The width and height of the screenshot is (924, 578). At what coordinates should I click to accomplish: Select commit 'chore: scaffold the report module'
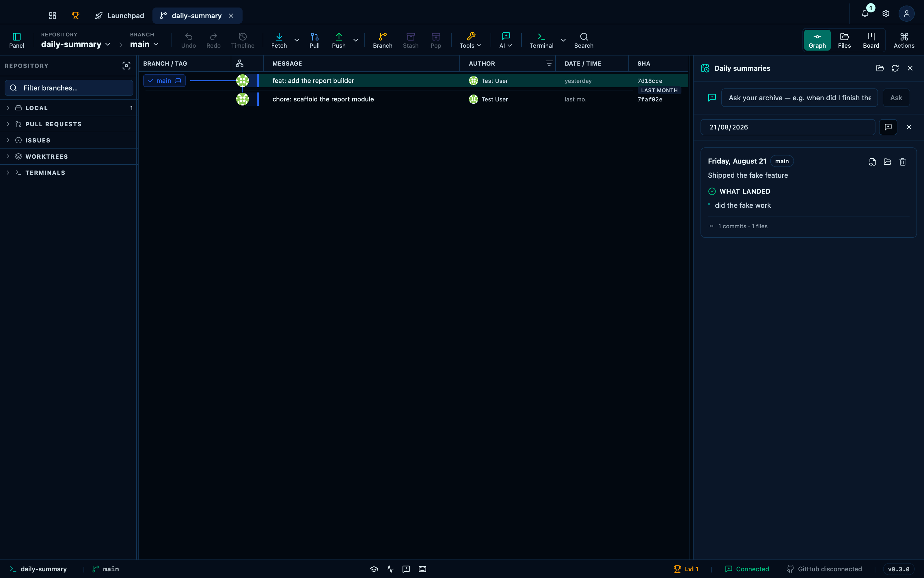coord(323,99)
